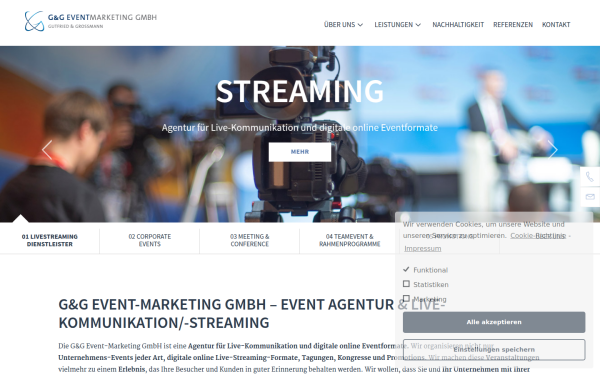Click the G&G Event-Marketing GmbH page heading
Viewport: 600px width, 375px height.
pyautogui.click(x=251, y=313)
